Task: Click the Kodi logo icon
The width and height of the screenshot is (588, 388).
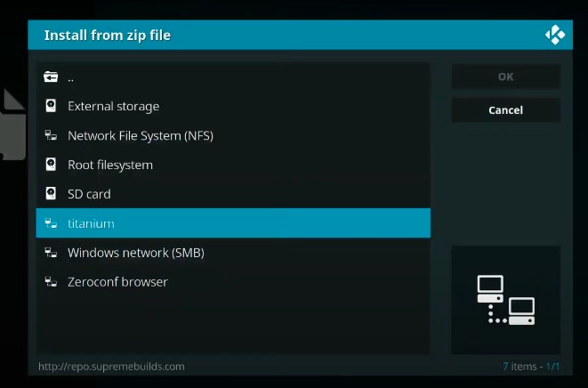Action: point(555,35)
